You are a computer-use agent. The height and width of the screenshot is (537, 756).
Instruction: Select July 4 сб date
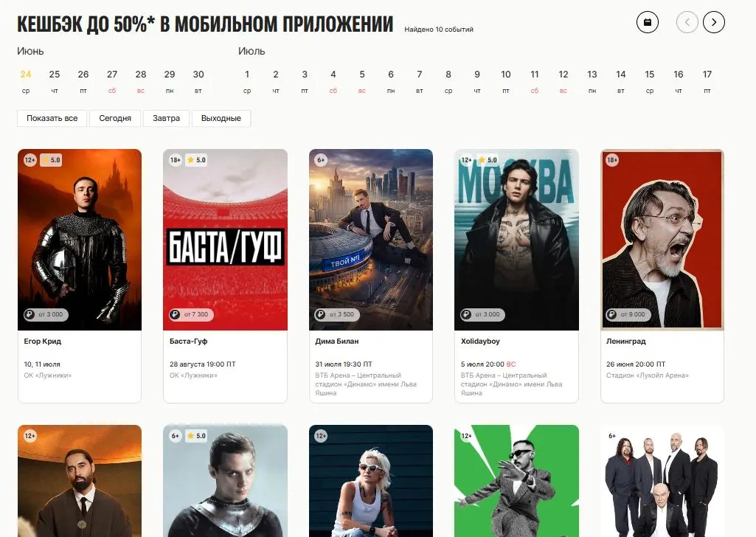click(333, 81)
